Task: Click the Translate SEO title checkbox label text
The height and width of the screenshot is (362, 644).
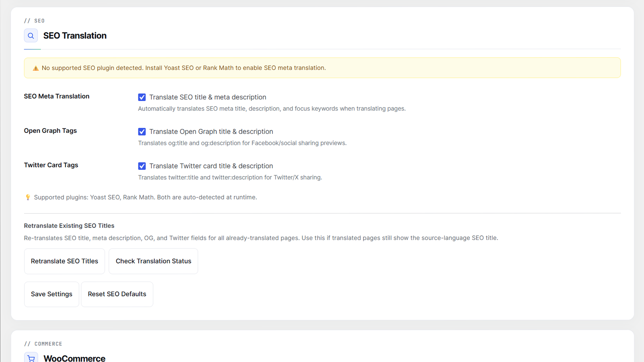Action: pyautogui.click(x=208, y=97)
